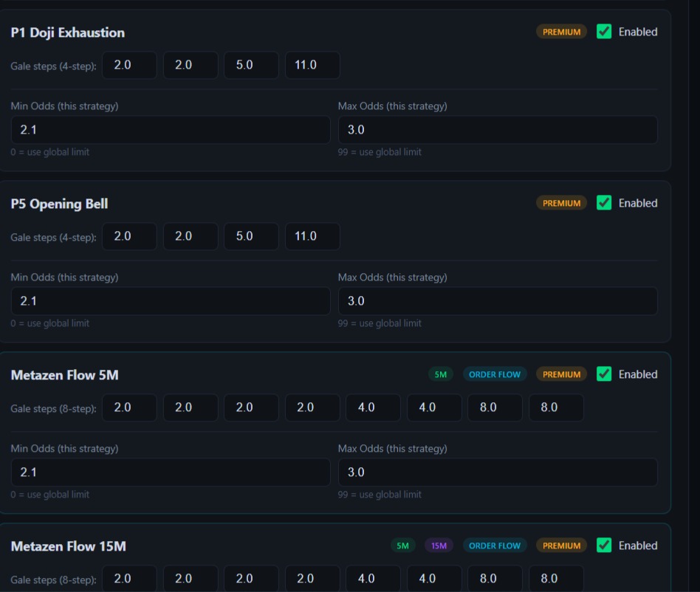Click Metazen Flow 5M fourth gale step field

coord(312,407)
